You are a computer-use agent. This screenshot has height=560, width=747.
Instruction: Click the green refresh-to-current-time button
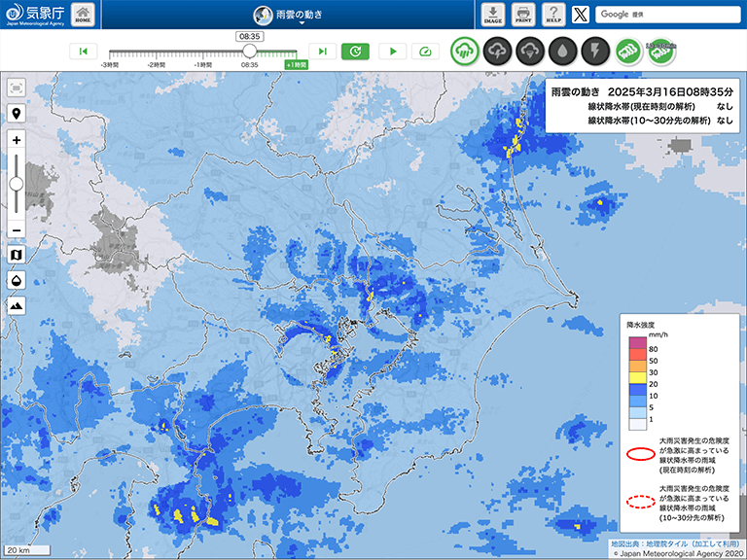[355, 52]
